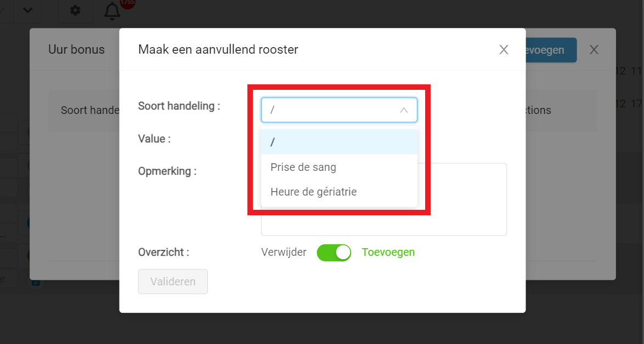Toggle the green Overzicht switch
This screenshot has height=344, width=644.
point(334,253)
